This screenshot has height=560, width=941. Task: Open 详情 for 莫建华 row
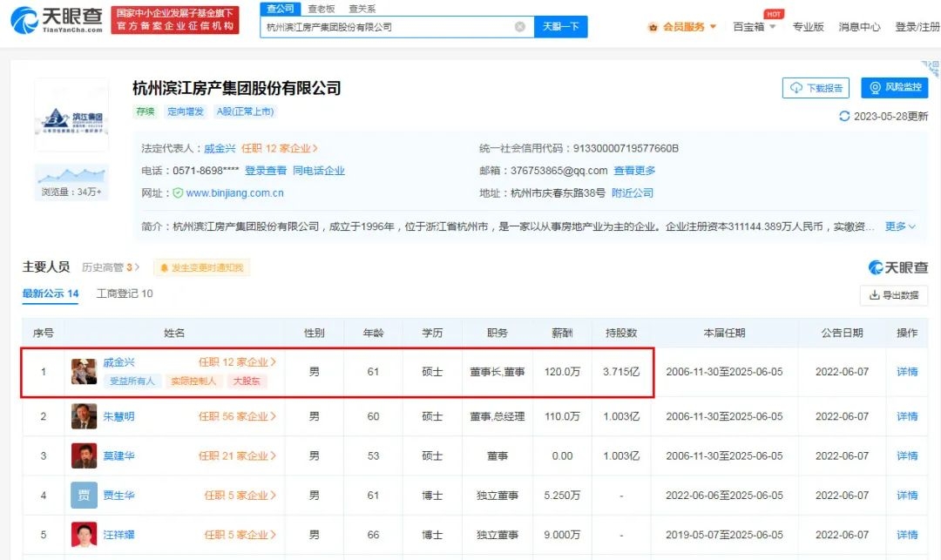pos(907,455)
